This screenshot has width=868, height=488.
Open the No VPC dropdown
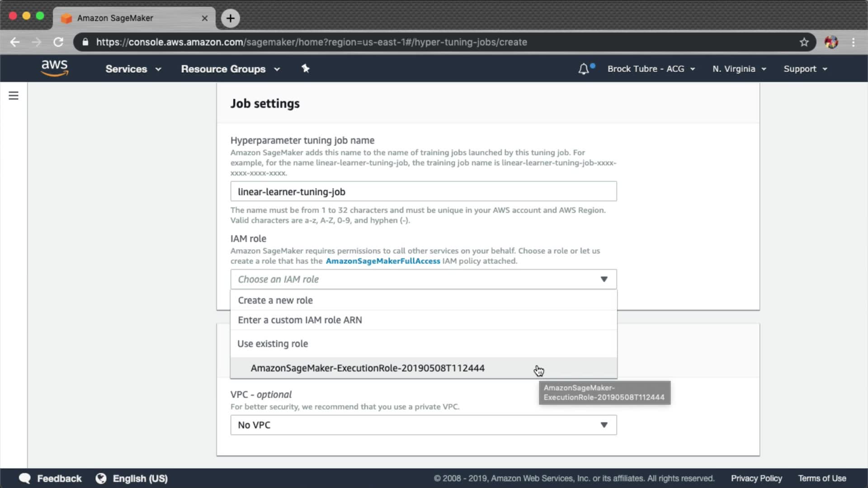tap(423, 425)
